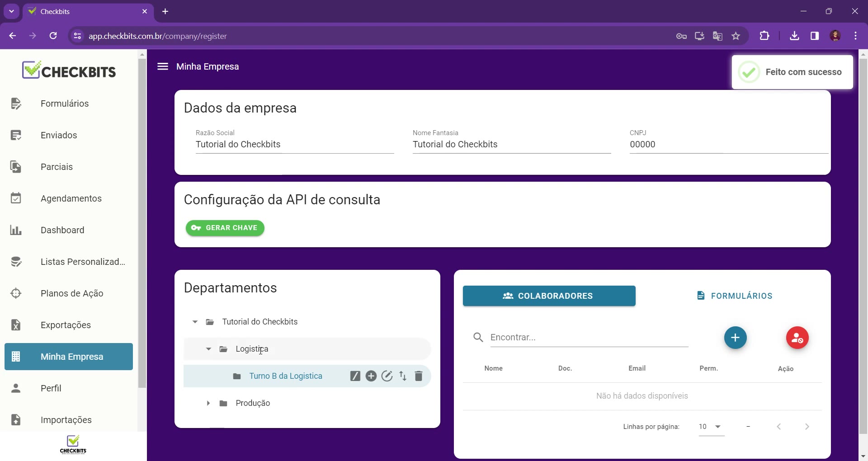The width and height of the screenshot is (868, 461).
Task: Open the tab search dropdown arrow
Action: (12, 11)
